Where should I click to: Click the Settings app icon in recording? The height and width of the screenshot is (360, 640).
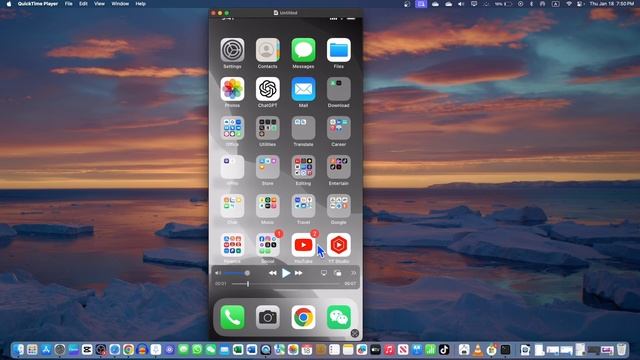[x=232, y=50]
